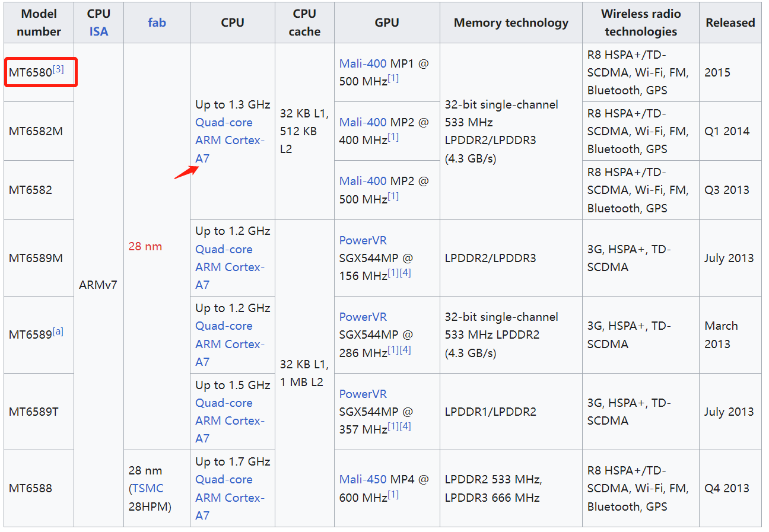Open PowerVR link in the MT6589M row
This screenshot has height=532, width=769.
(363, 241)
